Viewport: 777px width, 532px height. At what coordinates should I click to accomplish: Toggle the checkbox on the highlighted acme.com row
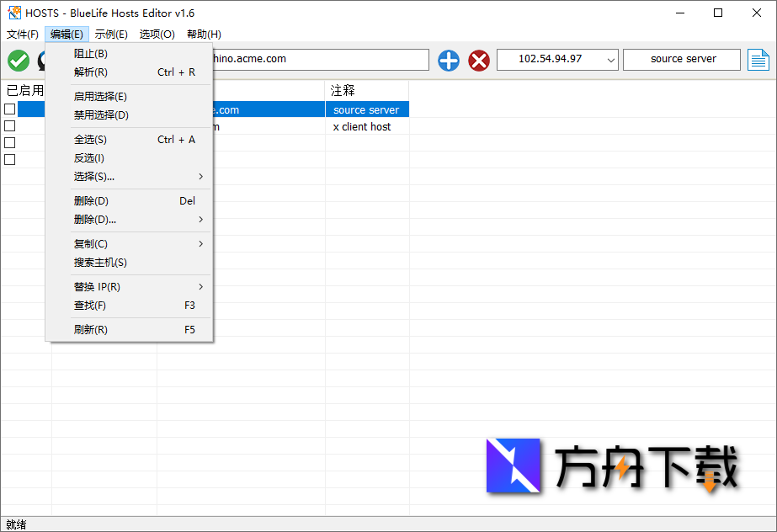(x=9, y=109)
